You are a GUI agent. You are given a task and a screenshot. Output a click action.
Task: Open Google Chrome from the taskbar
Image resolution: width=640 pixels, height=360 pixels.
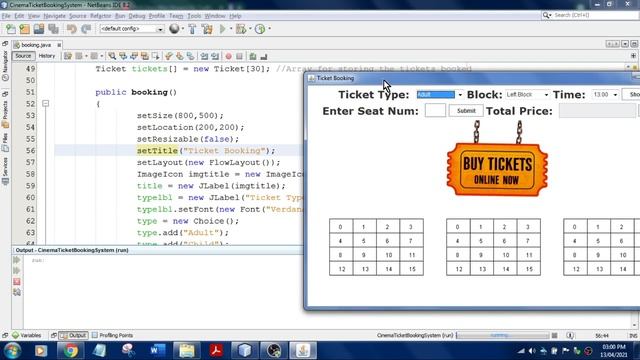pyautogui.click(x=70, y=351)
